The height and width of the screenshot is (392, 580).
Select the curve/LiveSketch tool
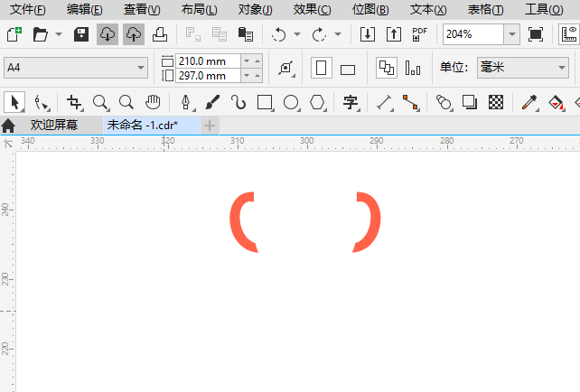tap(239, 102)
